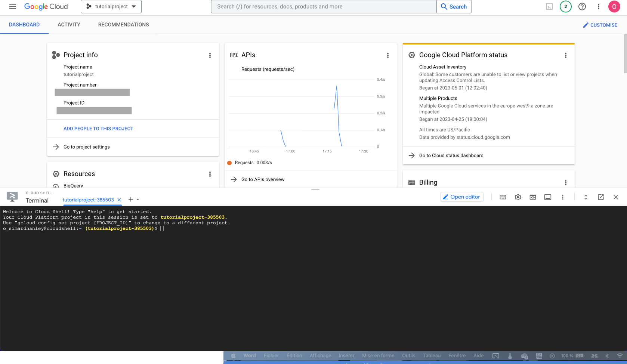
Task: Open APIs card options menu
Action: pyautogui.click(x=388, y=55)
